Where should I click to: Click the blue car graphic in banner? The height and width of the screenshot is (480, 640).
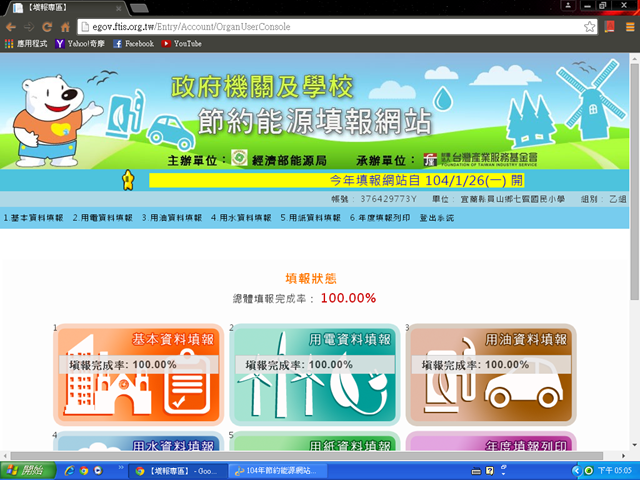pos(171,132)
